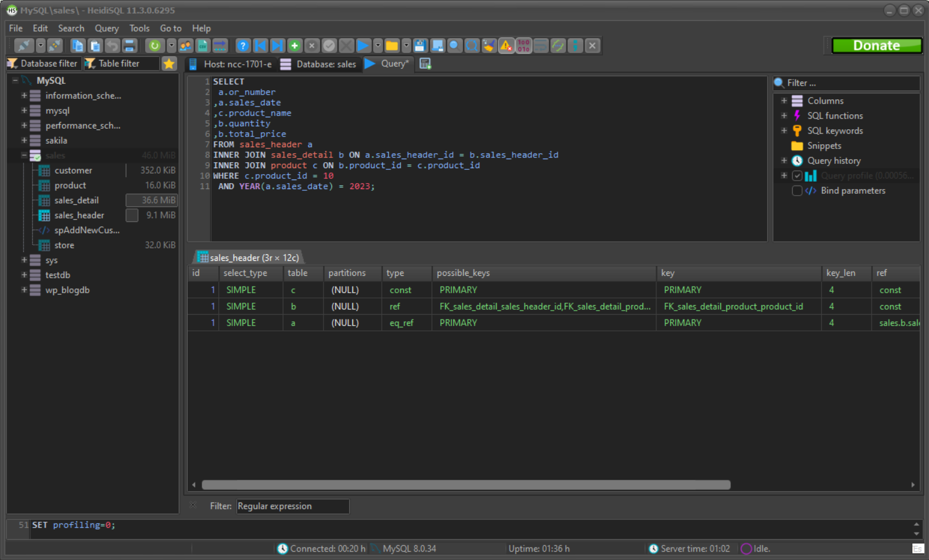Click the Copy toolbar icon
929x560 pixels.
pyautogui.click(x=78, y=45)
